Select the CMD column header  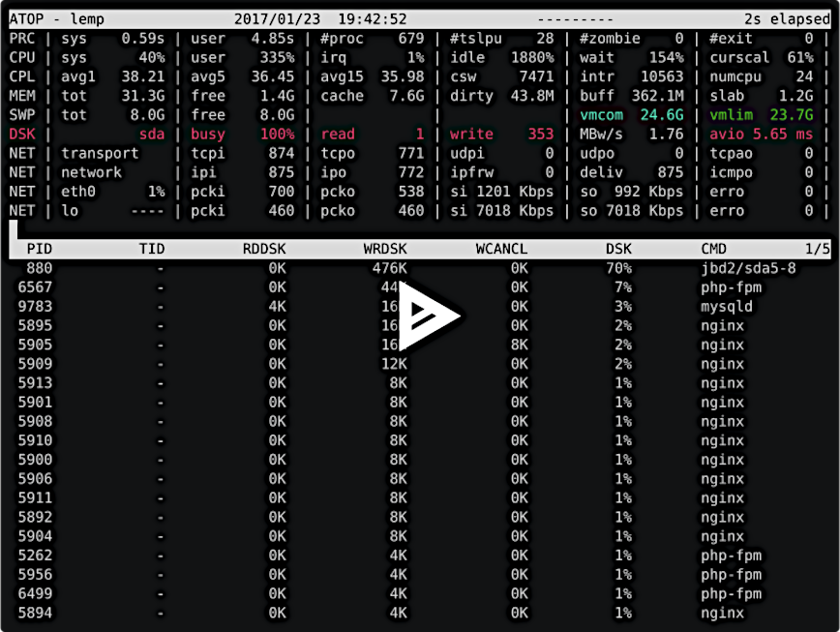coord(713,249)
